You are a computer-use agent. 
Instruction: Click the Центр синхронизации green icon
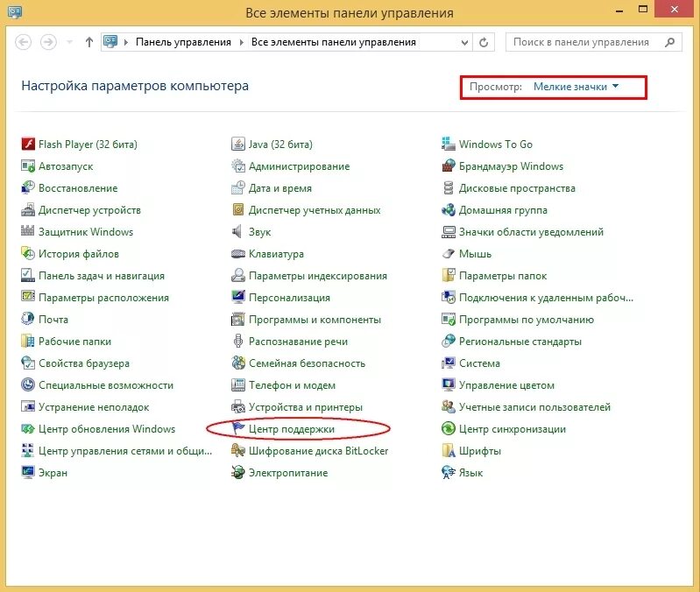(449, 428)
